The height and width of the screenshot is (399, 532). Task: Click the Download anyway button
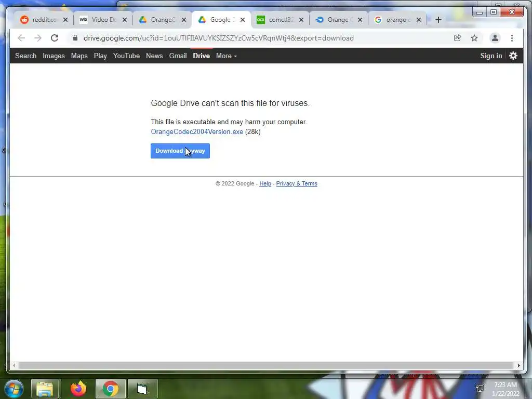[x=180, y=151]
